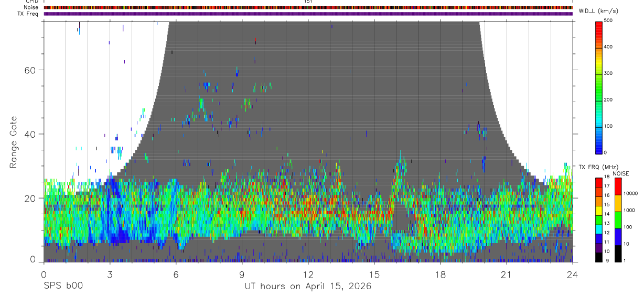Click UT hour tick label 9
This screenshot has height=297, width=644.
(242, 274)
